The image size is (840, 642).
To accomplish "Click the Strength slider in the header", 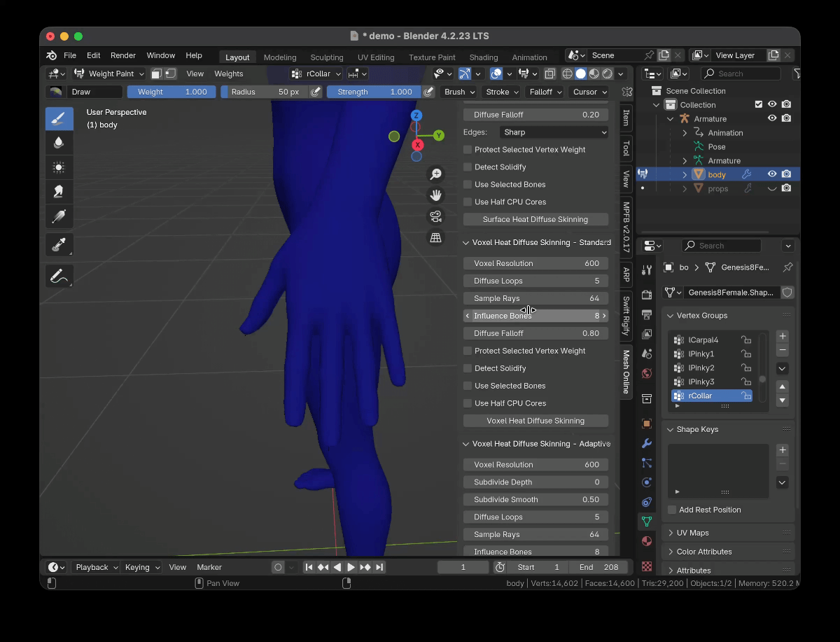I will pyautogui.click(x=374, y=92).
